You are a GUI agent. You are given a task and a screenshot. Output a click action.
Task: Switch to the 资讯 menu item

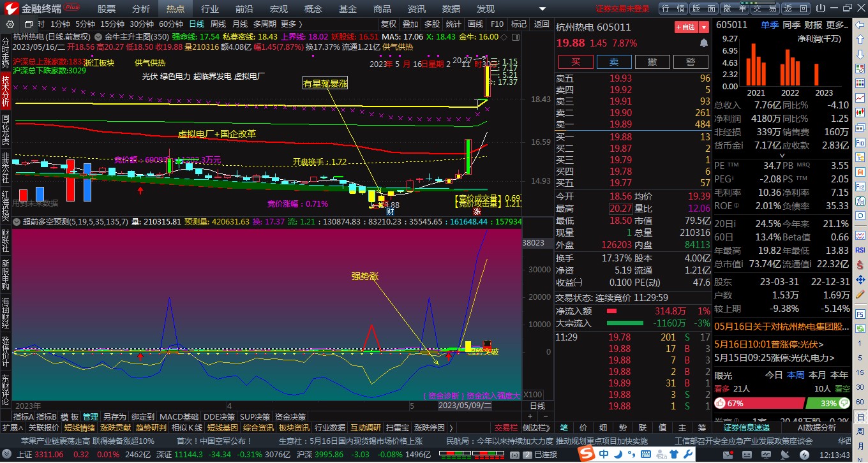tap(416, 9)
